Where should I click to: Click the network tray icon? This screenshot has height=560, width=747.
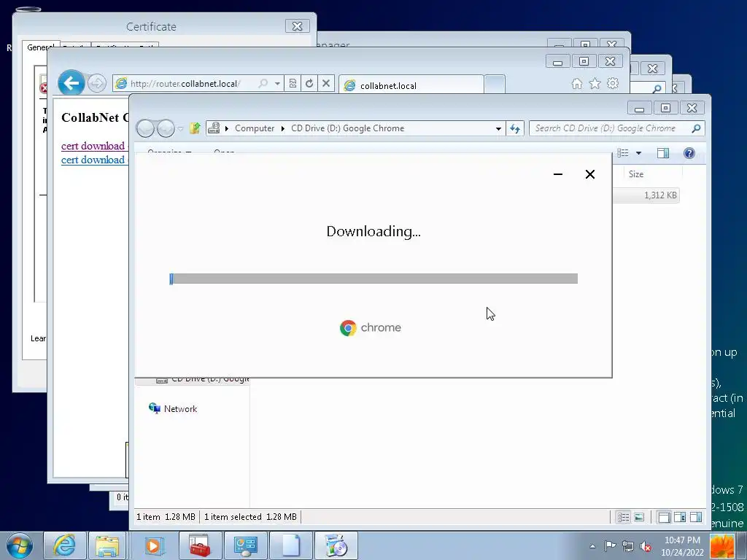tap(628, 546)
